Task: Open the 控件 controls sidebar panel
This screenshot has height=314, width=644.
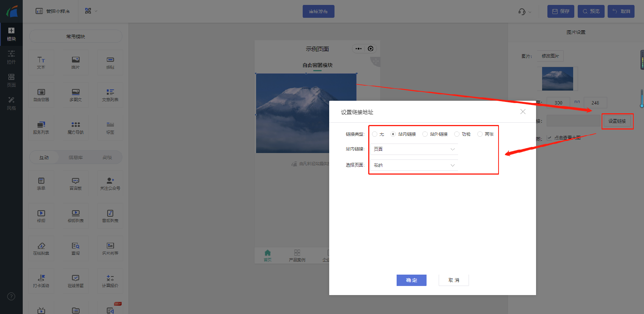Action: point(11,57)
